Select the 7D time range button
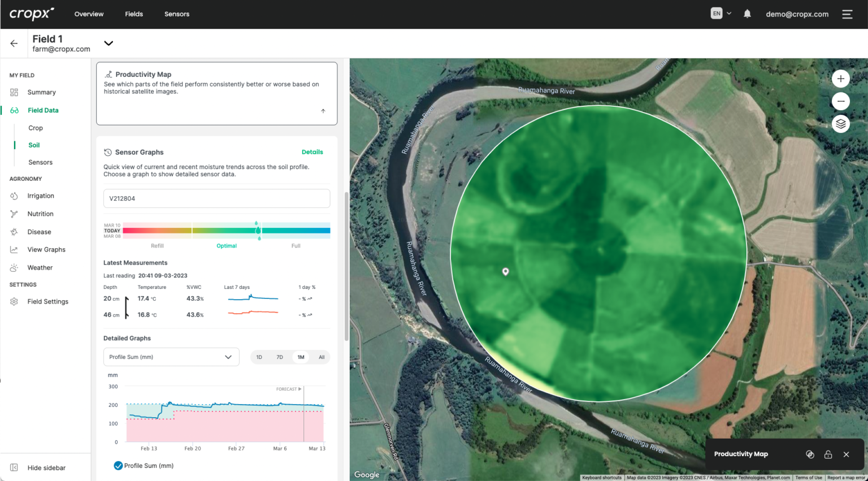 [280, 357]
